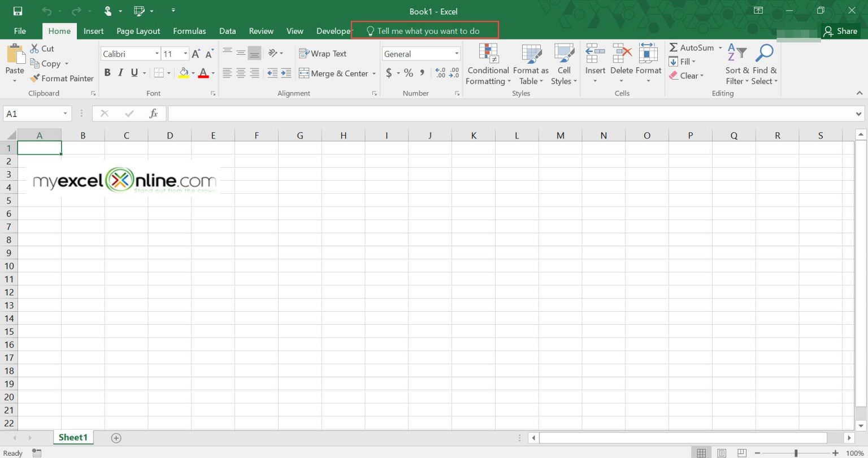868x458 pixels.
Task: Click the Format Painter brush icon
Action: (x=35, y=78)
